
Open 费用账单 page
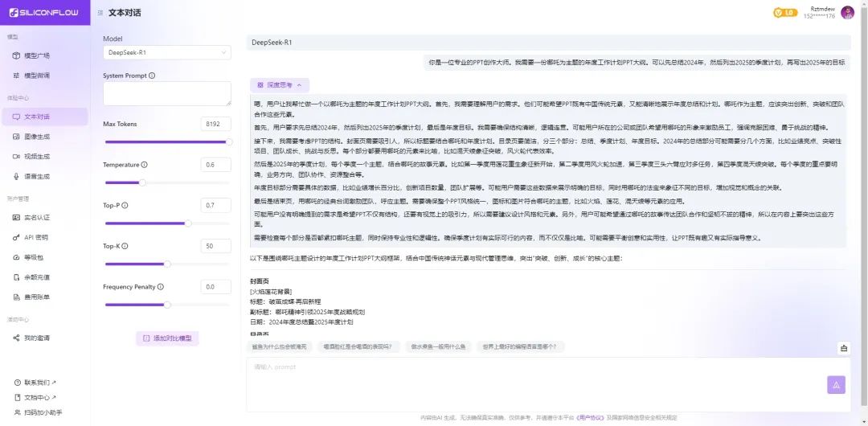pos(44,297)
